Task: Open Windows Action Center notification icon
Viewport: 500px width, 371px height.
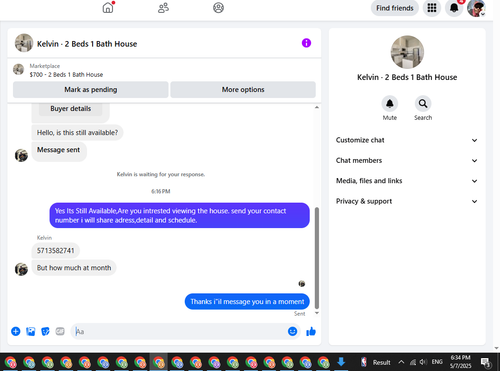Action: click(x=486, y=362)
